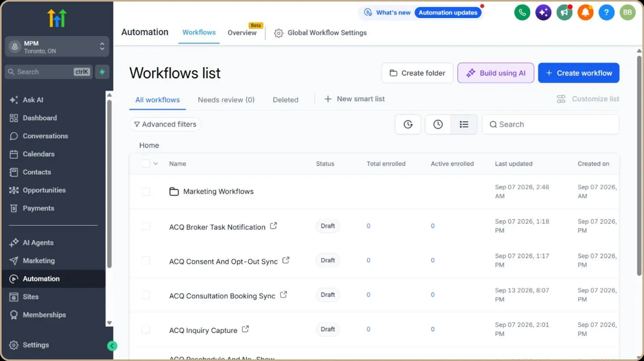
Task: Select the ACQ Consent And Opt-Out Sync checkbox
Action: tap(146, 260)
